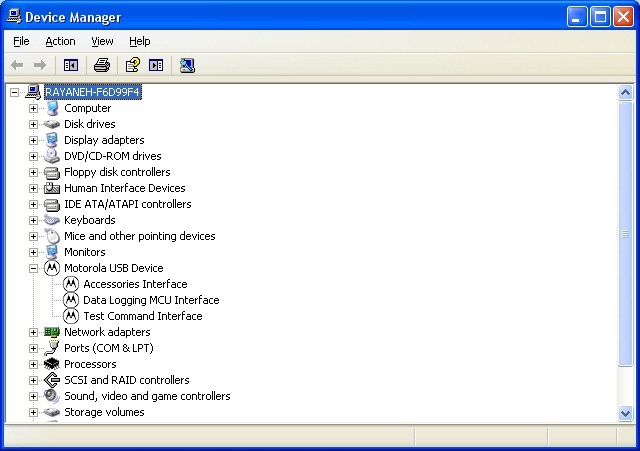Viewport: 640px width, 451px height.
Task: Click the Data Logging MCU Interface icon
Action: click(71, 300)
